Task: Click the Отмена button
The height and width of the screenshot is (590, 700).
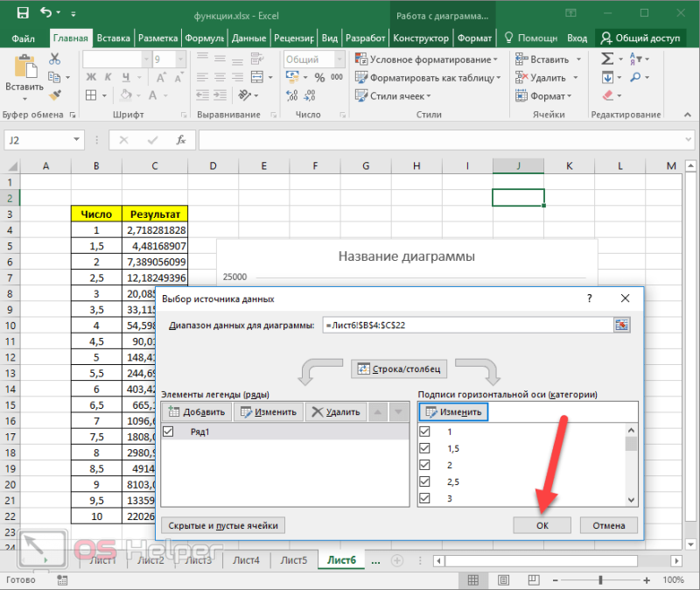Action: pyautogui.click(x=609, y=526)
